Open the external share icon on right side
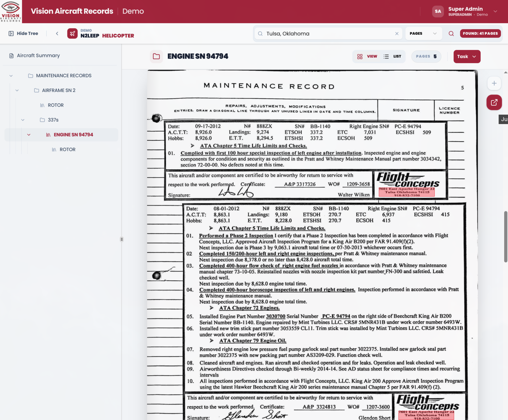 pos(494,102)
